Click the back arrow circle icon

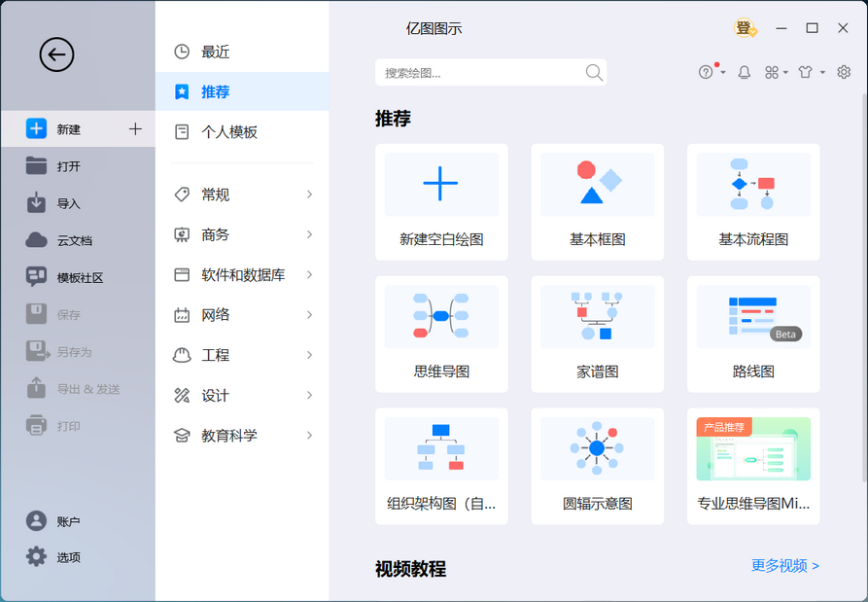[x=56, y=54]
